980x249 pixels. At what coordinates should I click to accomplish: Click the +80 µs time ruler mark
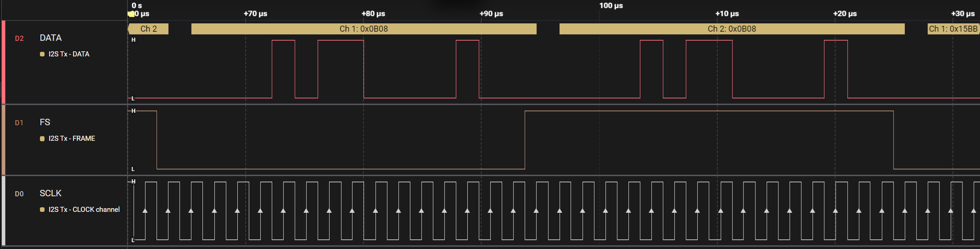click(373, 14)
